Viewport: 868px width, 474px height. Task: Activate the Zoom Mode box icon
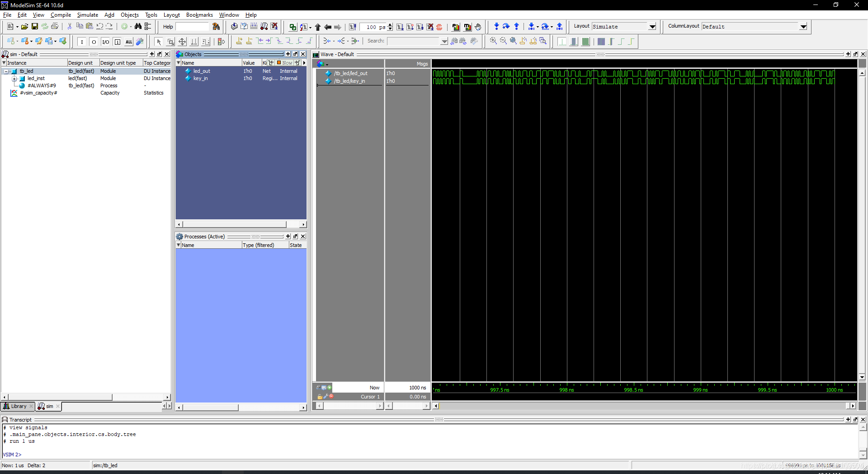pos(170,42)
